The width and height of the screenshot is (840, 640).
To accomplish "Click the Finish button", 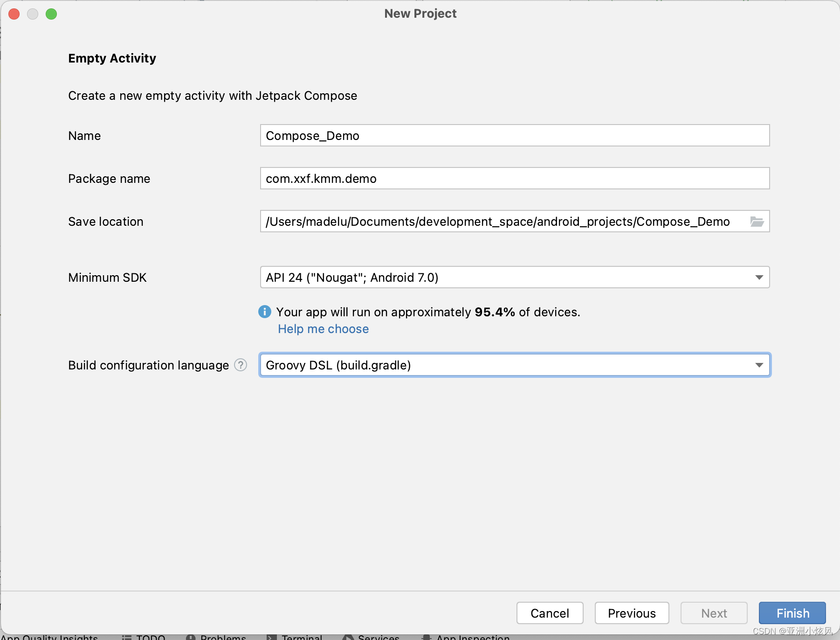I will 792,613.
